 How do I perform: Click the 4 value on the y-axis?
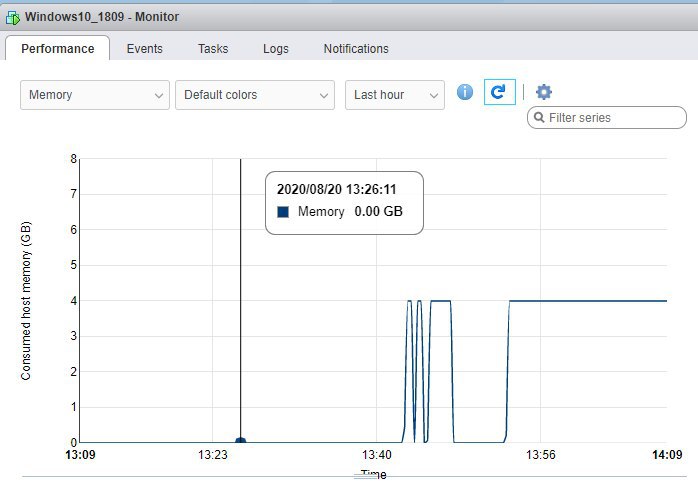click(x=73, y=301)
